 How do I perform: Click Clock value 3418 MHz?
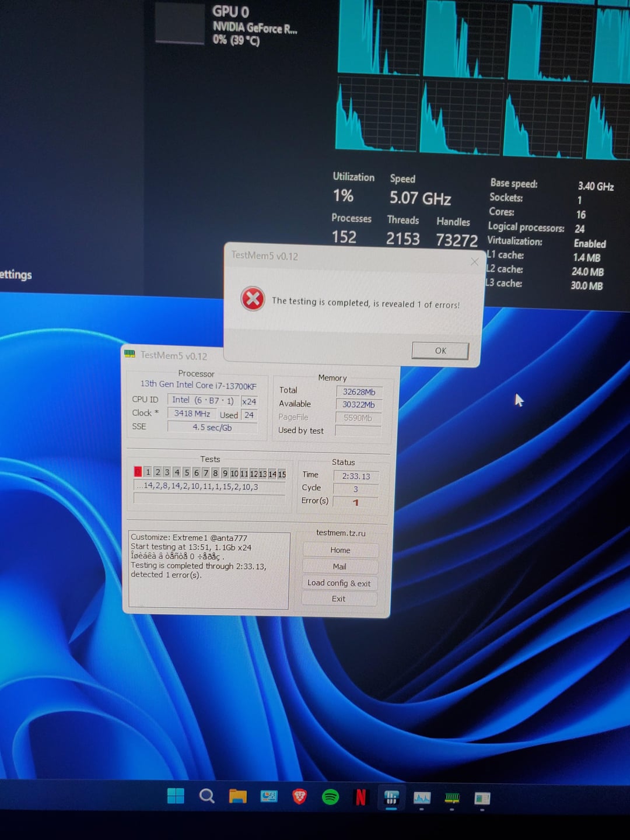[x=192, y=413]
